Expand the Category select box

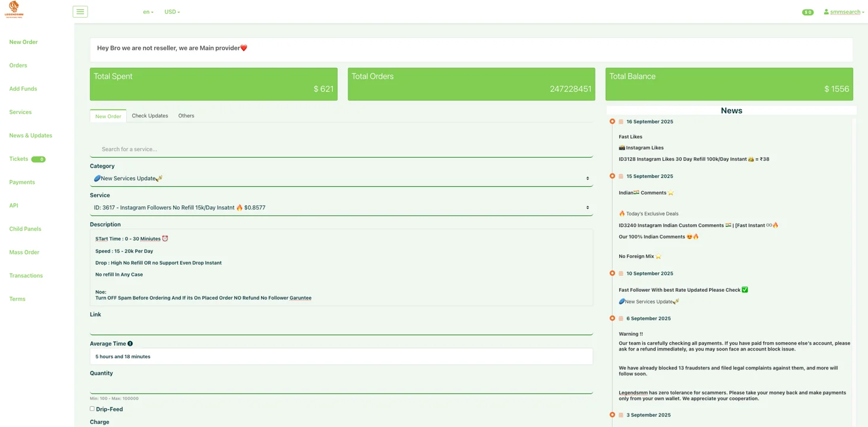pyautogui.click(x=341, y=179)
